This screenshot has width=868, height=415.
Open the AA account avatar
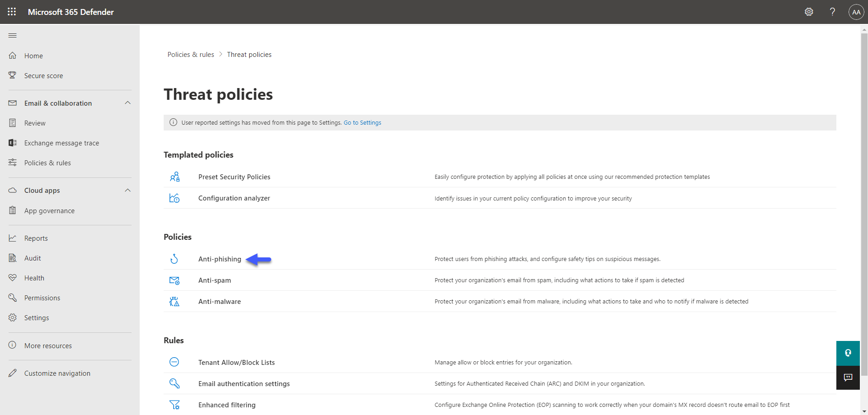pyautogui.click(x=856, y=12)
